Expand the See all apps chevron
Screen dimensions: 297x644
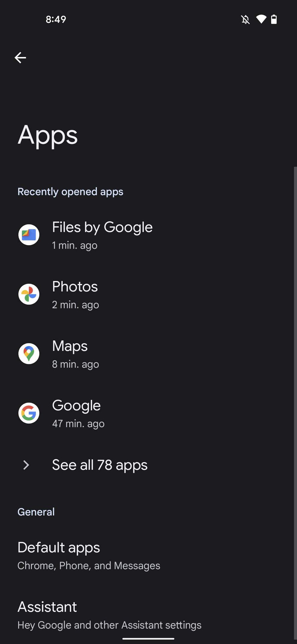(26, 465)
